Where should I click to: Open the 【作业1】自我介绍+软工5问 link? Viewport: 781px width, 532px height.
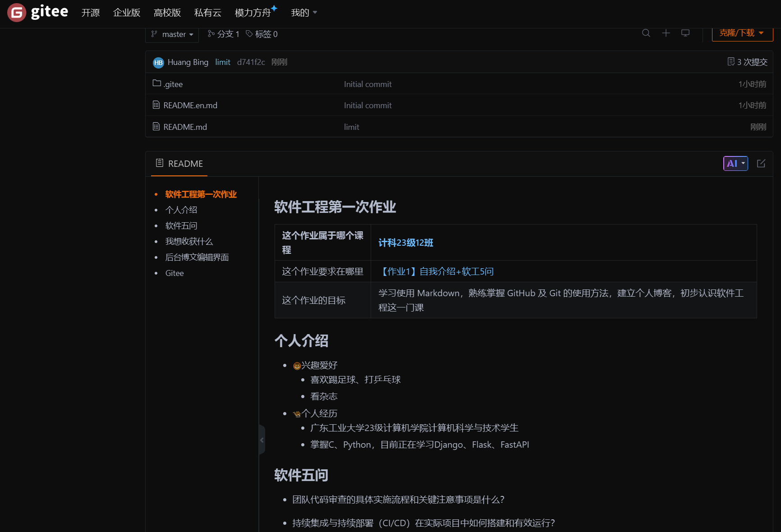[436, 271]
